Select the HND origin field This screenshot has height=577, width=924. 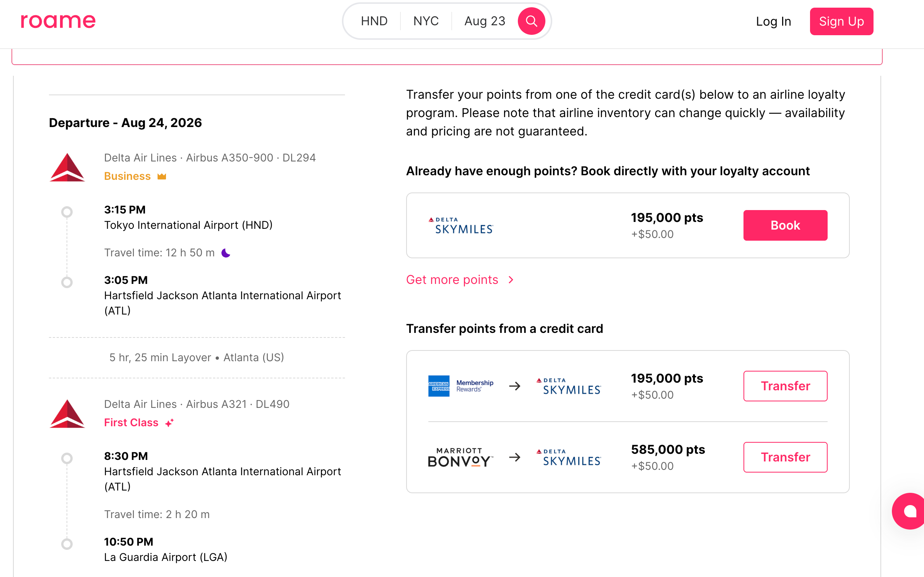point(374,21)
